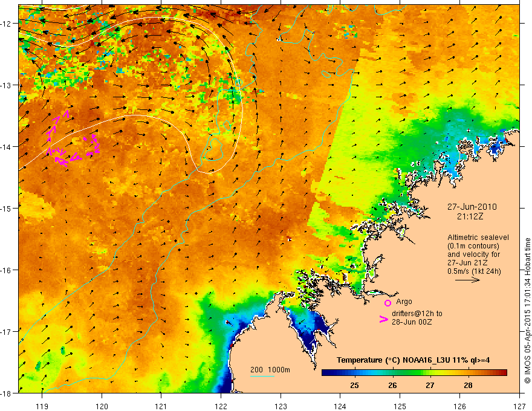Click the longitude axis label 120
This screenshot has width=532, height=411.
click(102, 406)
